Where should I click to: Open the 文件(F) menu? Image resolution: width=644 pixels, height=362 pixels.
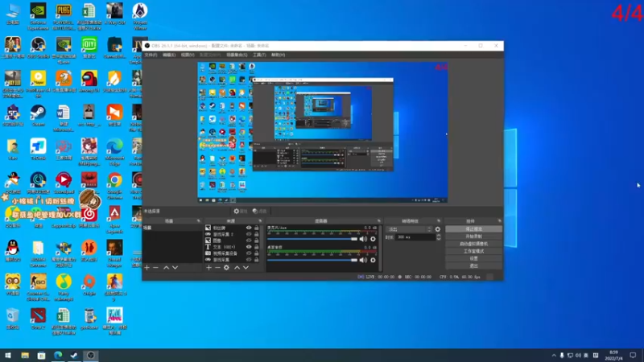[151, 55]
